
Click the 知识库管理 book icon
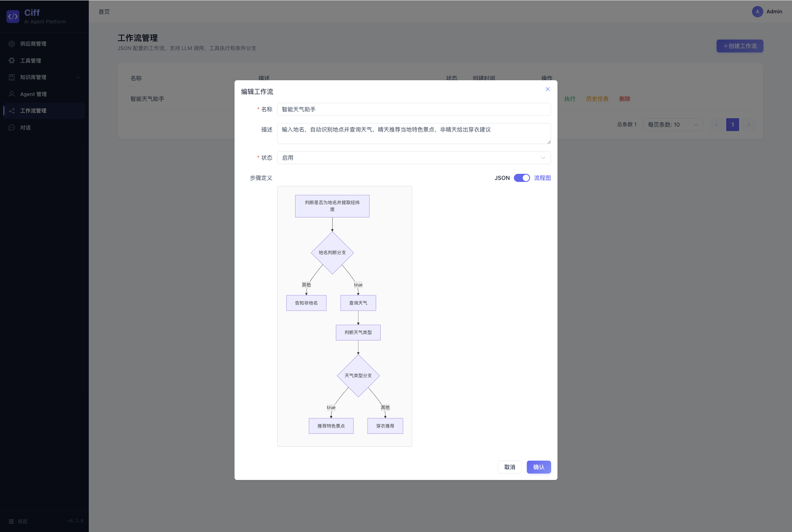tap(12, 77)
